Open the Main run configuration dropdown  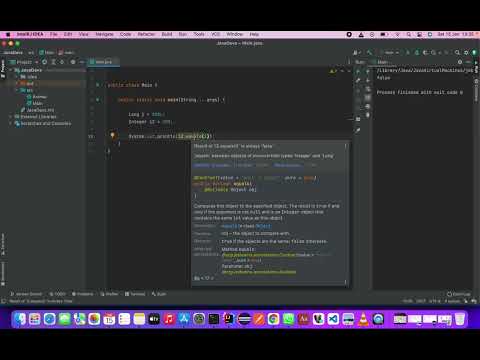point(389,53)
